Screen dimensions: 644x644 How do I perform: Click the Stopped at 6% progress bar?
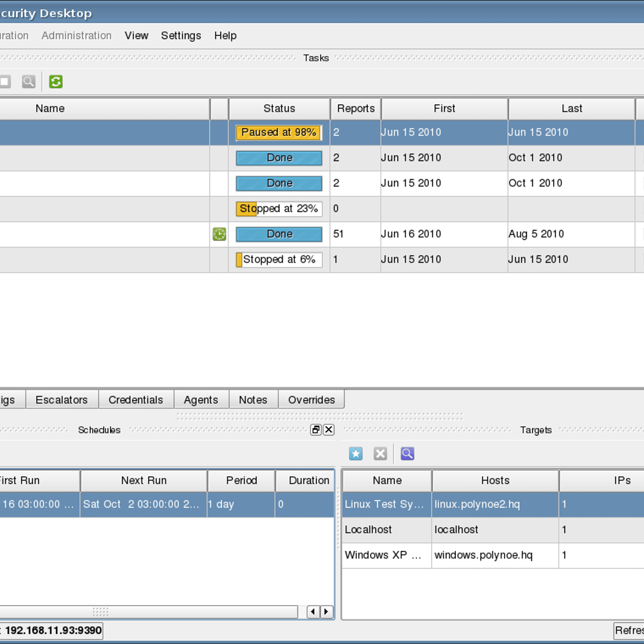(279, 260)
